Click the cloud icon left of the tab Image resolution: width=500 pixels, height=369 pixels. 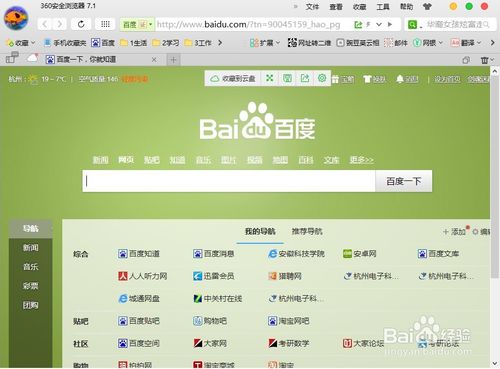[32, 58]
